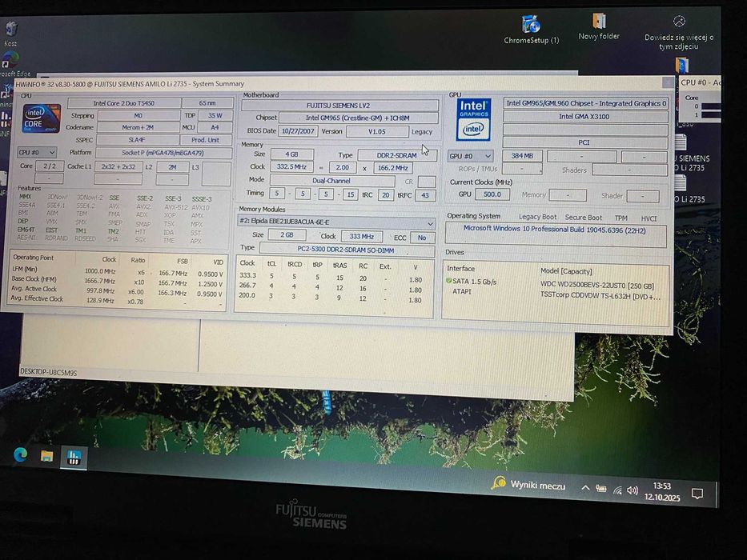Click the Windows 10 Professional Build text
Screen dimensions: 747x560
(555, 230)
